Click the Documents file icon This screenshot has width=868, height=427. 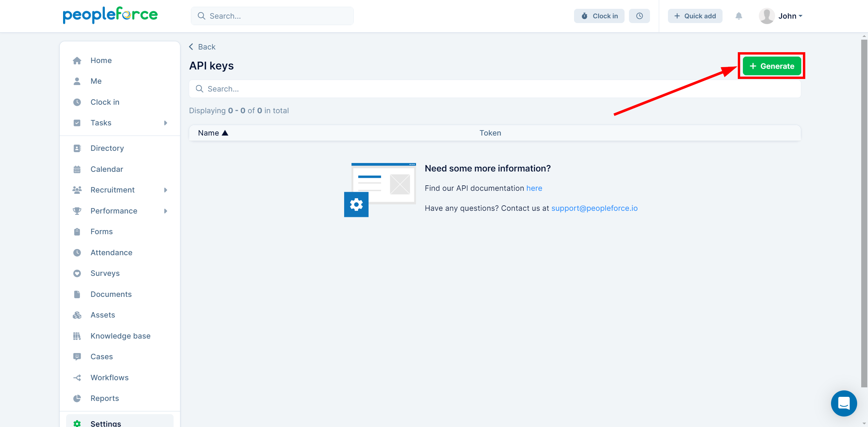click(77, 294)
